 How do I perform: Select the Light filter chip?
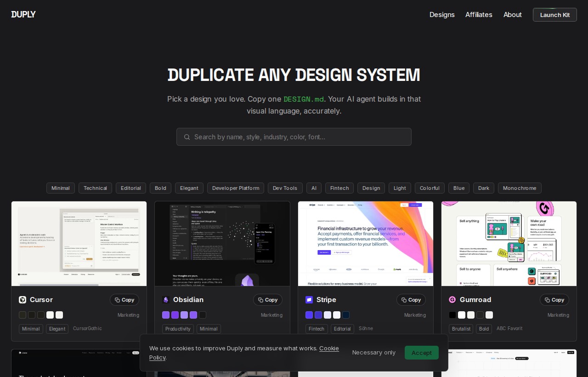pos(400,188)
